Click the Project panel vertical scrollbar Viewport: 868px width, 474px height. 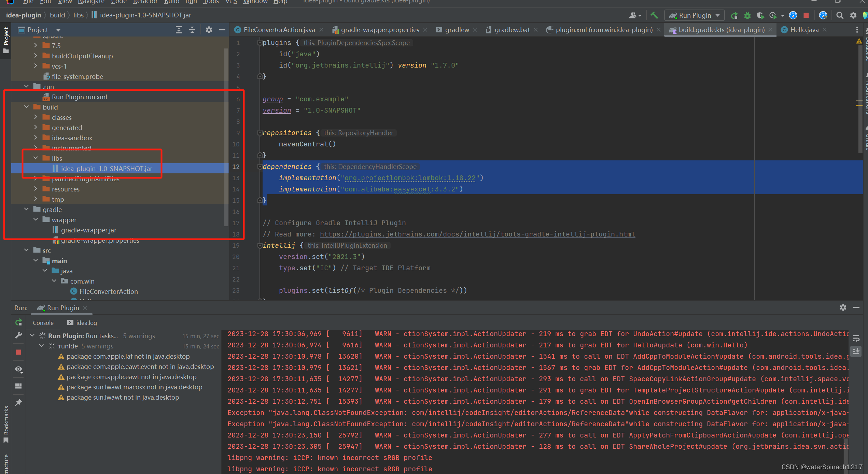click(x=226, y=137)
